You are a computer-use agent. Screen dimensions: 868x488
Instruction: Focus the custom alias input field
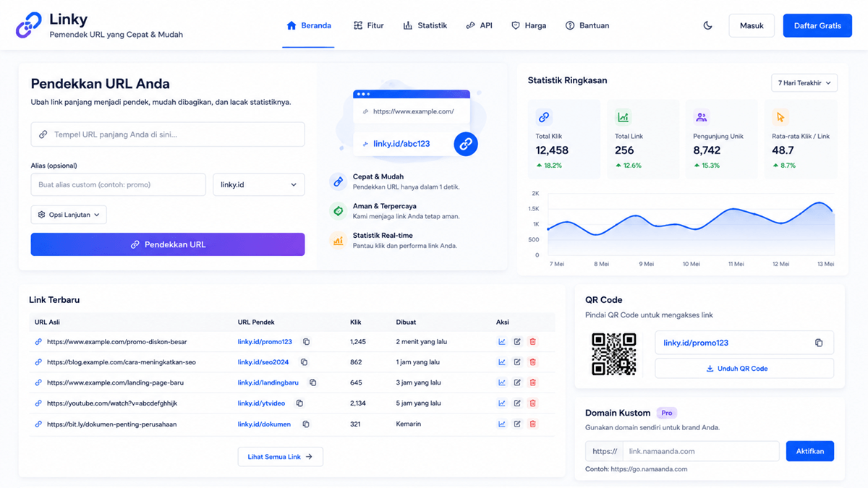pyautogui.click(x=119, y=184)
